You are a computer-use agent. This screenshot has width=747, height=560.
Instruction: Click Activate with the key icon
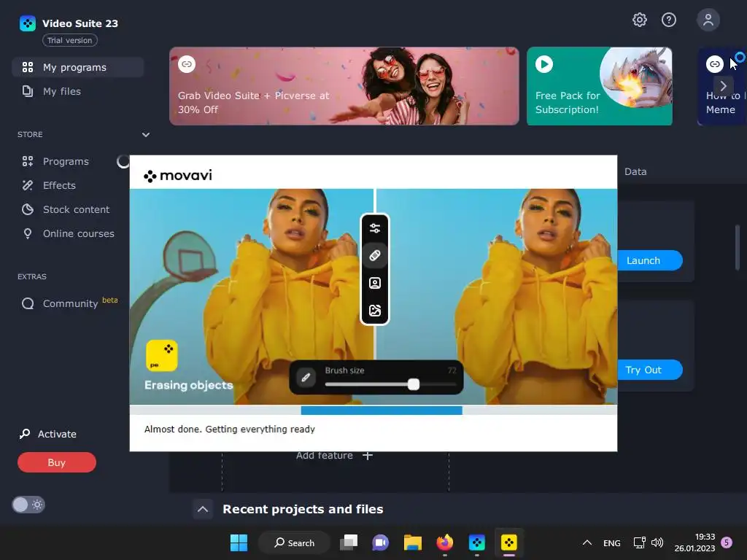point(47,434)
